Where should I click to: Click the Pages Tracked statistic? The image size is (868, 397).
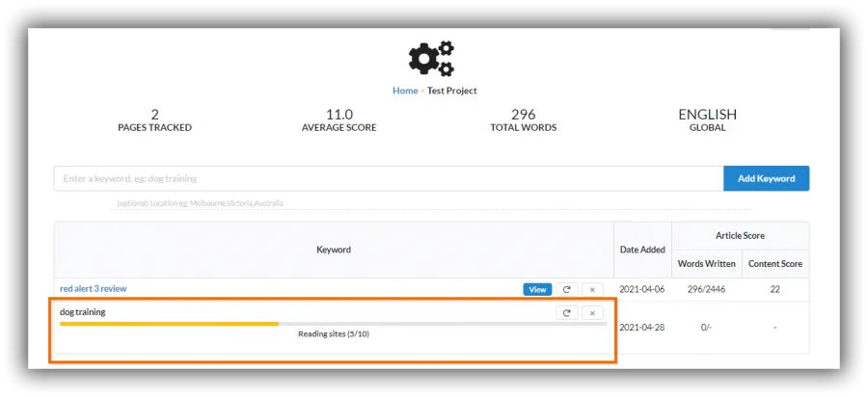pyautogui.click(x=155, y=120)
